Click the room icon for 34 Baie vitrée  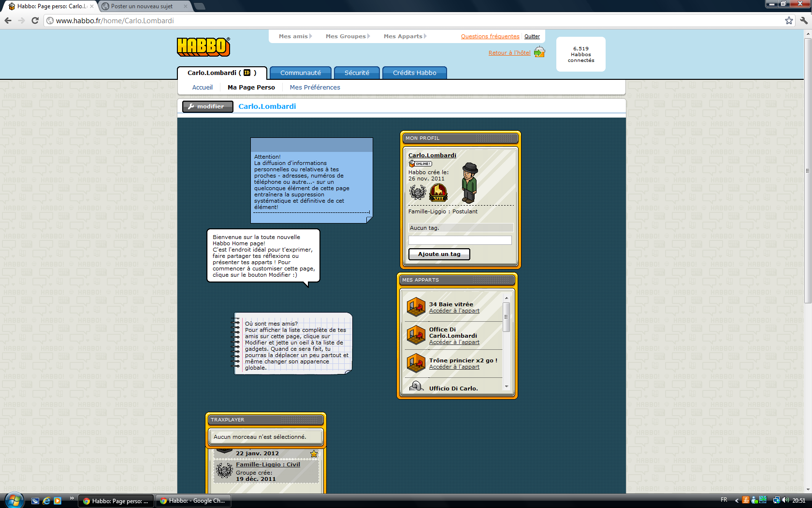416,307
